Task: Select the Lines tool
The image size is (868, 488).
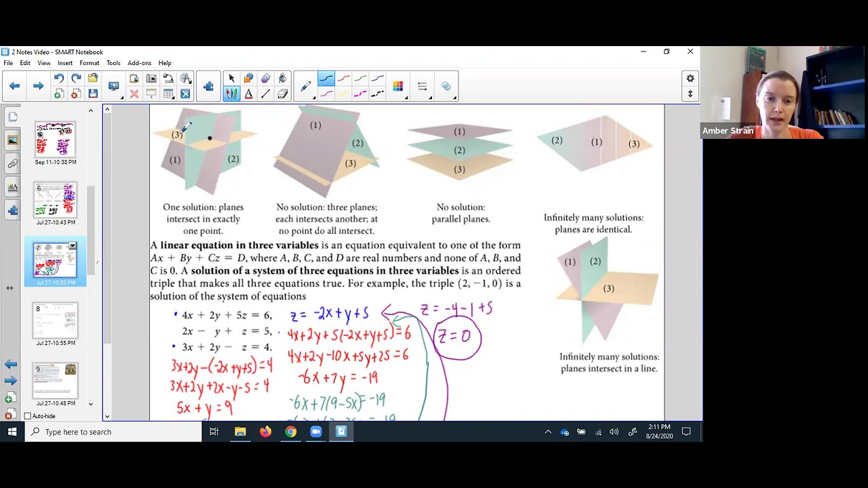Action: (265, 94)
